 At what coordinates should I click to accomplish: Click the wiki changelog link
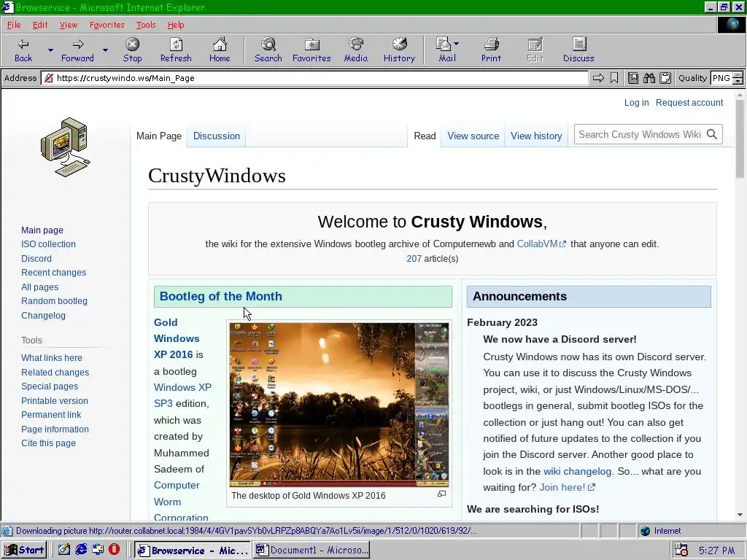(577, 471)
